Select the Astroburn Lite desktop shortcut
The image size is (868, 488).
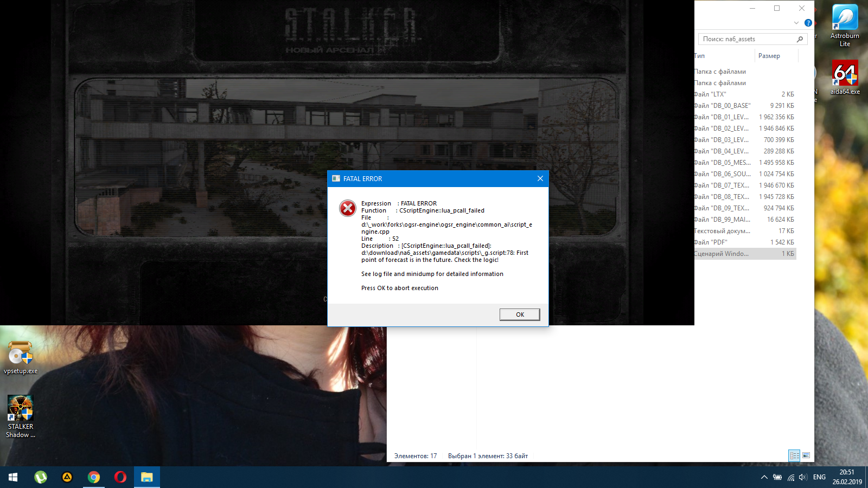tap(845, 26)
